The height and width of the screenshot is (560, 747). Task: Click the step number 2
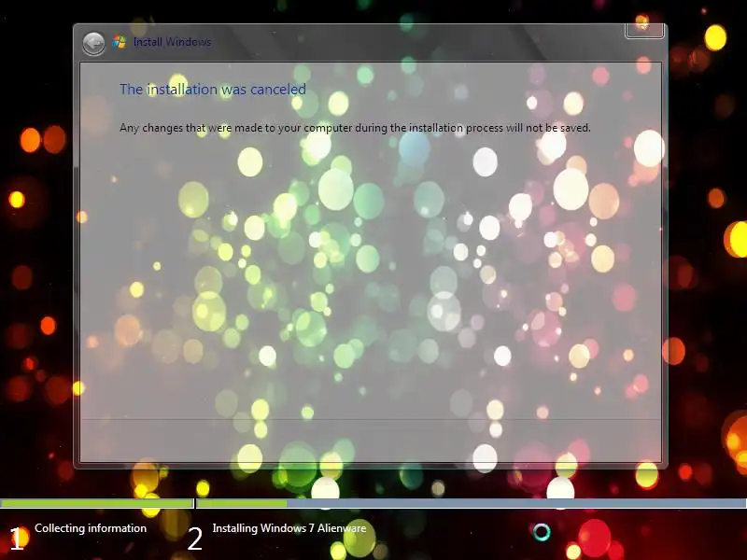tap(195, 539)
